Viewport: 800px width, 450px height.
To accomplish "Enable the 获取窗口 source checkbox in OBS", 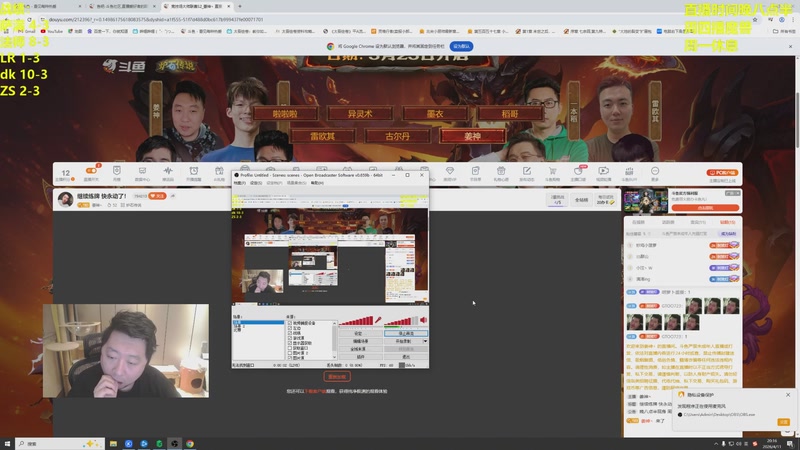I will pos(290,348).
